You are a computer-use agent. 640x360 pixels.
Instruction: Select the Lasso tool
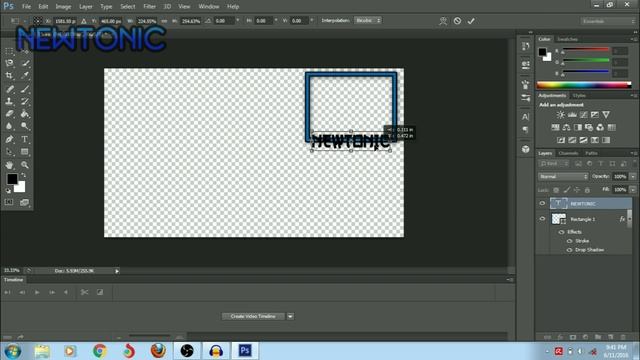(9, 63)
